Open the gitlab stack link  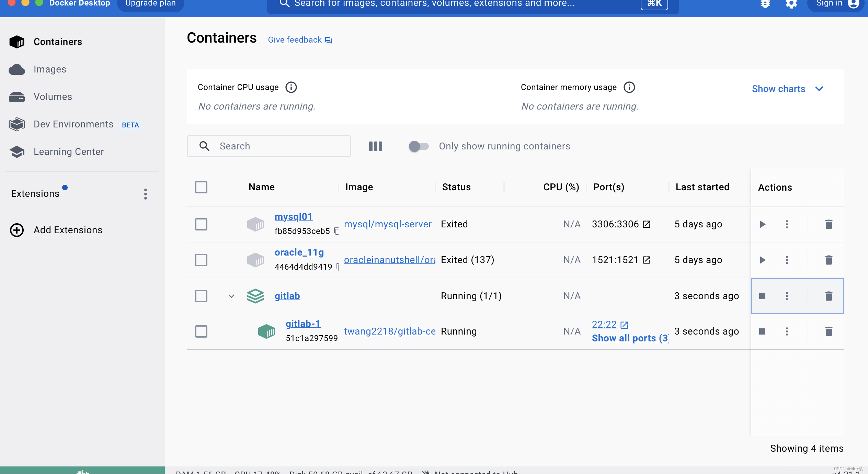(287, 296)
